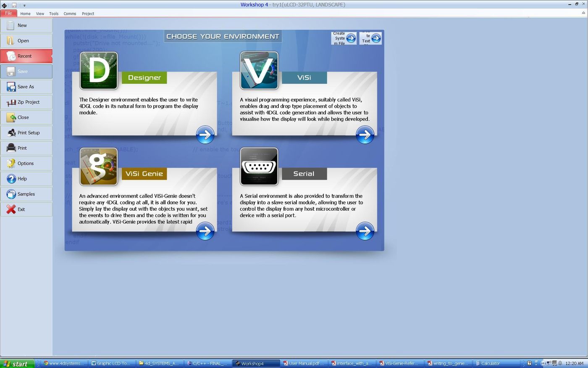Switch to the Home ribbon tab
Image resolution: width=588 pixels, height=368 pixels.
pos(25,13)
